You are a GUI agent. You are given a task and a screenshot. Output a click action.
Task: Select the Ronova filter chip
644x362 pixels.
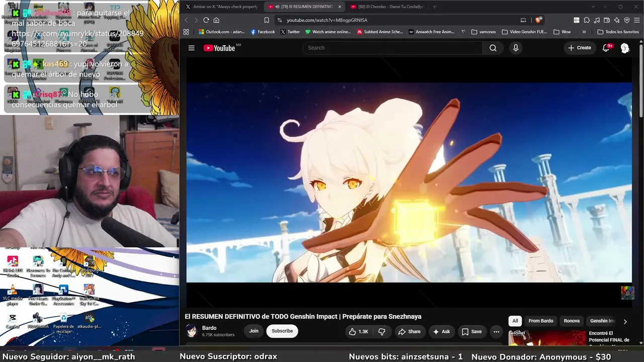(572, 321)
